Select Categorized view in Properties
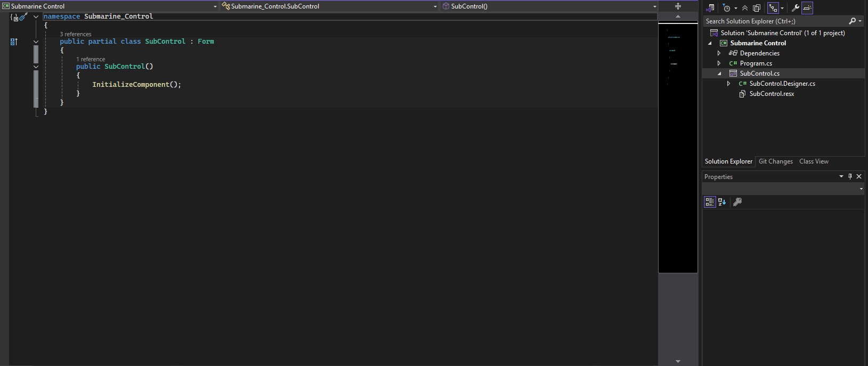This screenshot has height=366, width=868. (710, 202)
